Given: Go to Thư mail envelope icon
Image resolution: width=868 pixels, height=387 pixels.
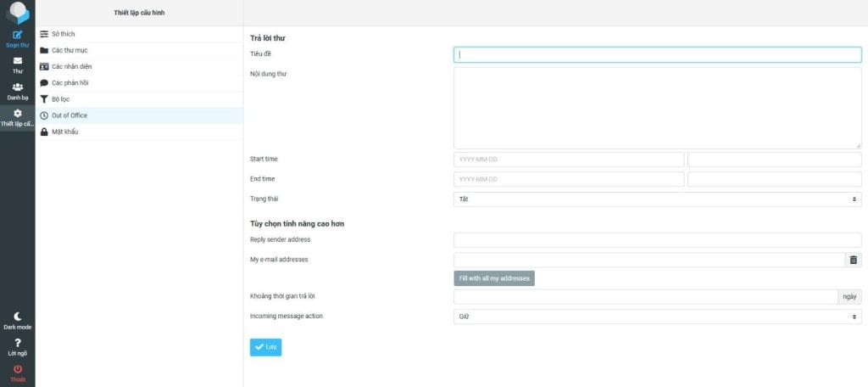Looking at the screenshot, I should 18,61.
